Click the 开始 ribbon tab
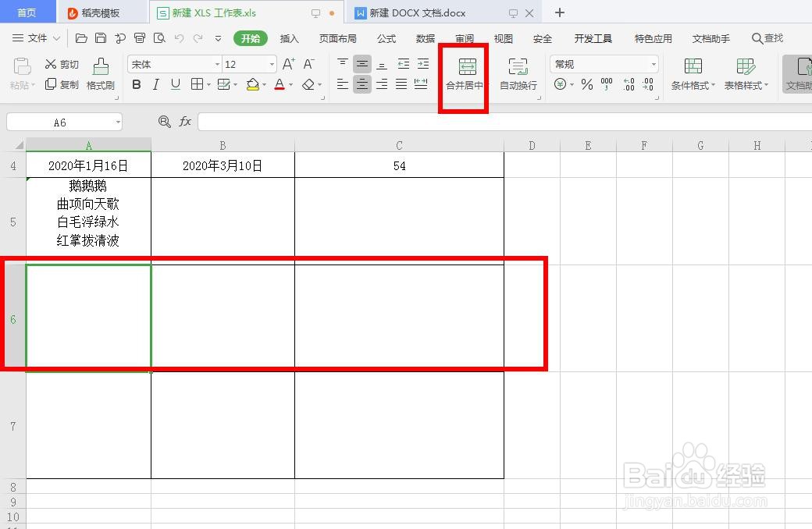 (250, 38)
